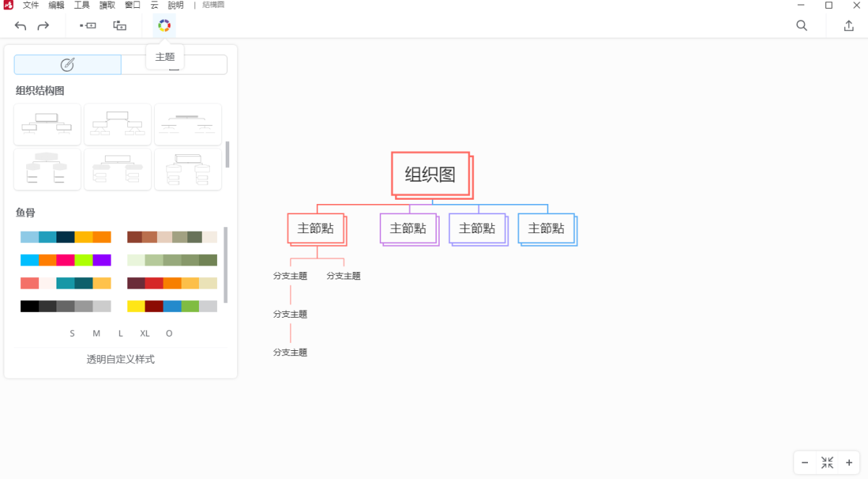Click the Undo arrow icon

(x=20, y=25)
